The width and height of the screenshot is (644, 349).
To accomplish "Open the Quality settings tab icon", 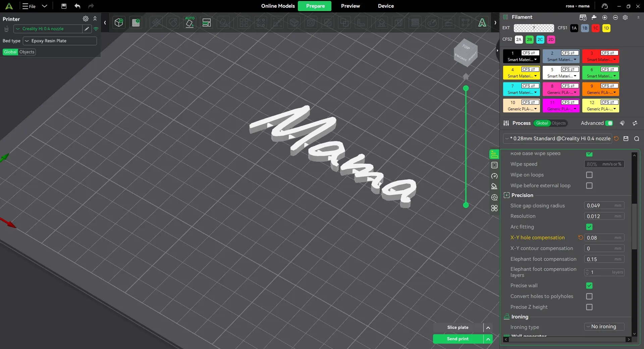I will point(494,154).
